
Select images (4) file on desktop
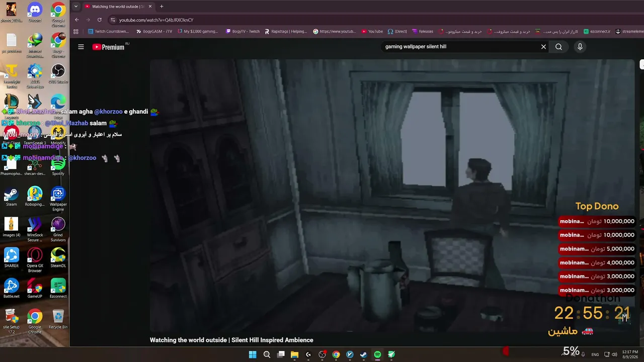point(12,227)
